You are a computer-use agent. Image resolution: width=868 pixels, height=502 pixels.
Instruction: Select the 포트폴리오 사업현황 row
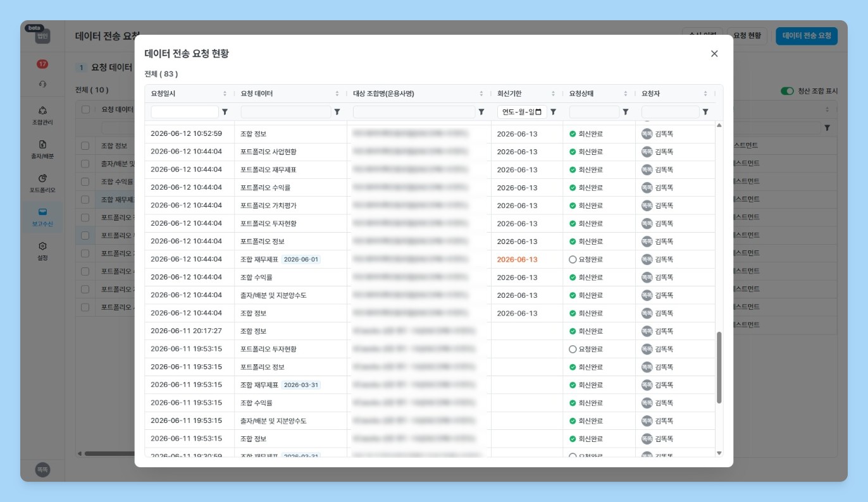point(430,152)
